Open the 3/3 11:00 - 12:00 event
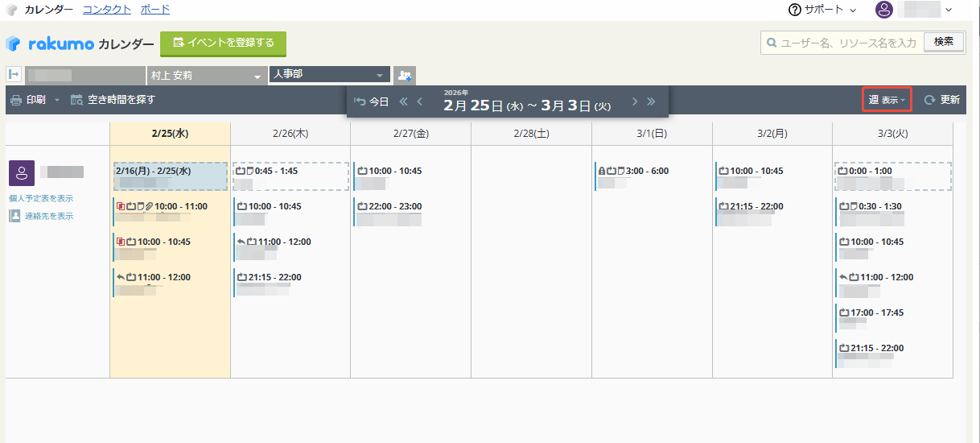980x443 pixels. tap(893, 283)
